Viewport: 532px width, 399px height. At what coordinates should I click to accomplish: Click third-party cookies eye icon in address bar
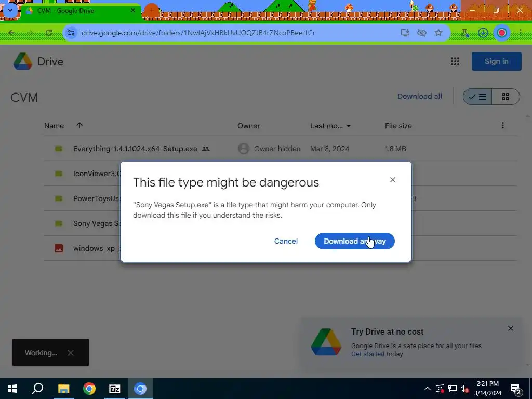[422, 33]
